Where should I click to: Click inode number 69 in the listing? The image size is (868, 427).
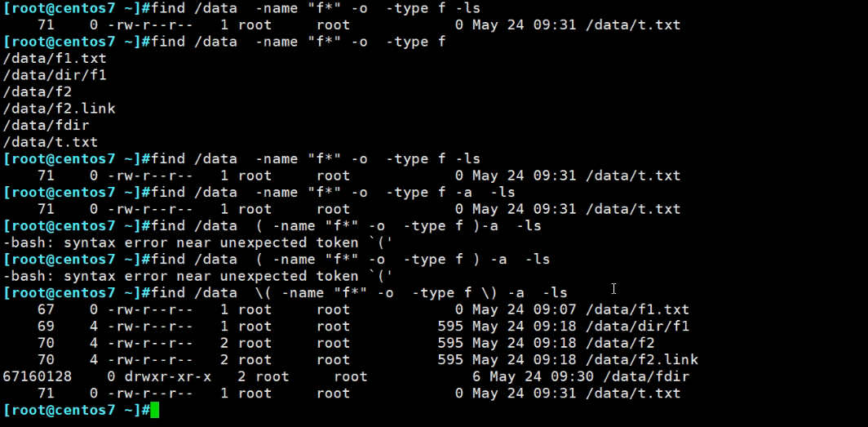(x=46, y=327)
